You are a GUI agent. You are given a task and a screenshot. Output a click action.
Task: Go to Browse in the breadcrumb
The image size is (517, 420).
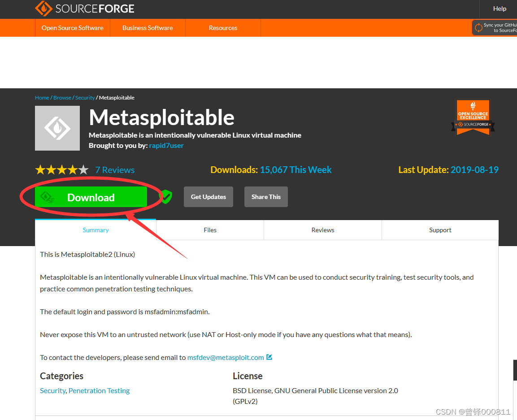(x=62, y=98)
